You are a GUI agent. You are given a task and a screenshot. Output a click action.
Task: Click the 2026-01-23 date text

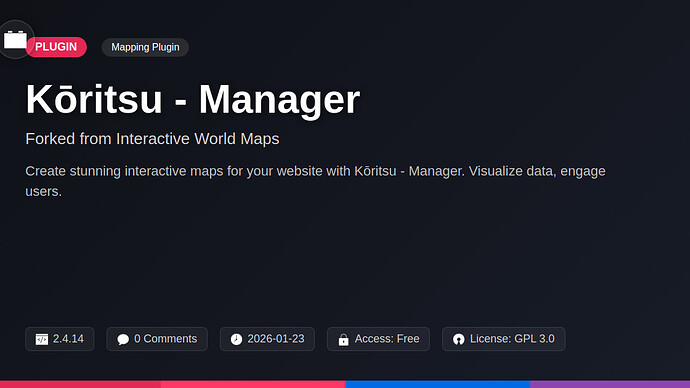click(x=276, y=339)
